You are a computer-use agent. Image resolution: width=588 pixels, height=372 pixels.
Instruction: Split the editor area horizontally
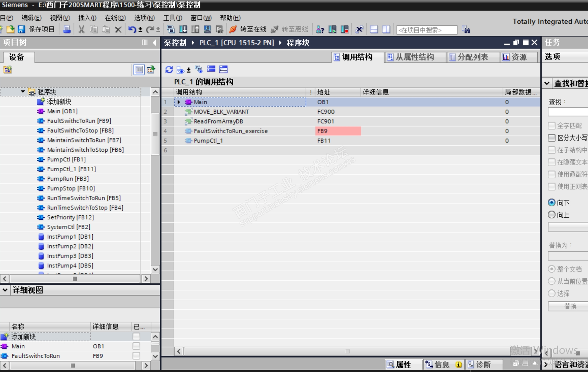pos(374,29)
